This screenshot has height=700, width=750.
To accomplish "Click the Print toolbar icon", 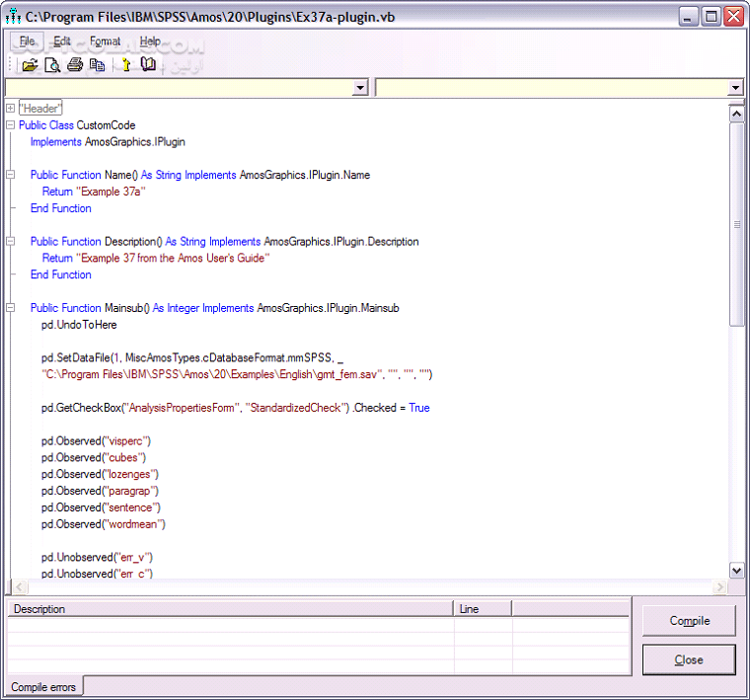I will point(75,65).
